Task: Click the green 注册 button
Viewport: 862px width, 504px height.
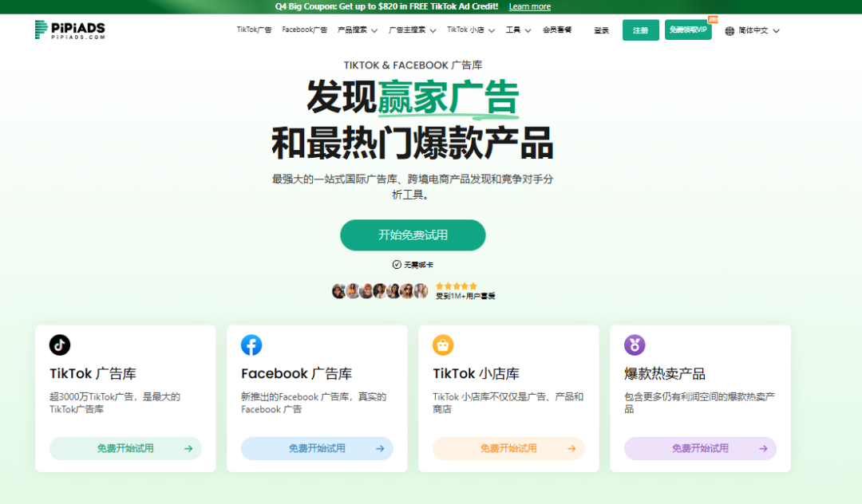Action: 641,30
